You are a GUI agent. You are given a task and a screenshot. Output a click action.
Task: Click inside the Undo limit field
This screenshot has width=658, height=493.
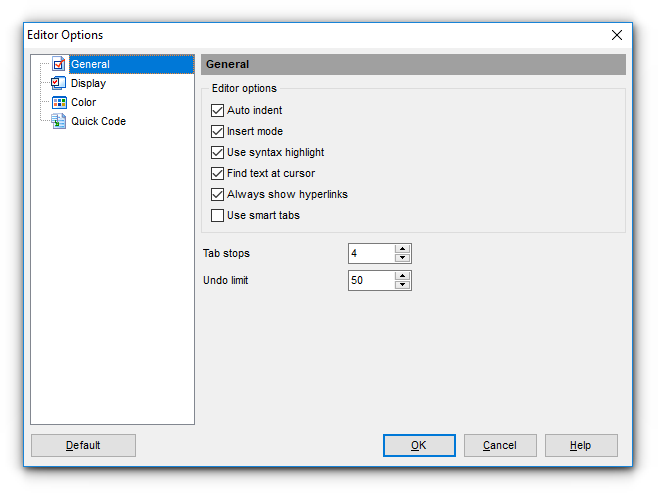point(370,281)
